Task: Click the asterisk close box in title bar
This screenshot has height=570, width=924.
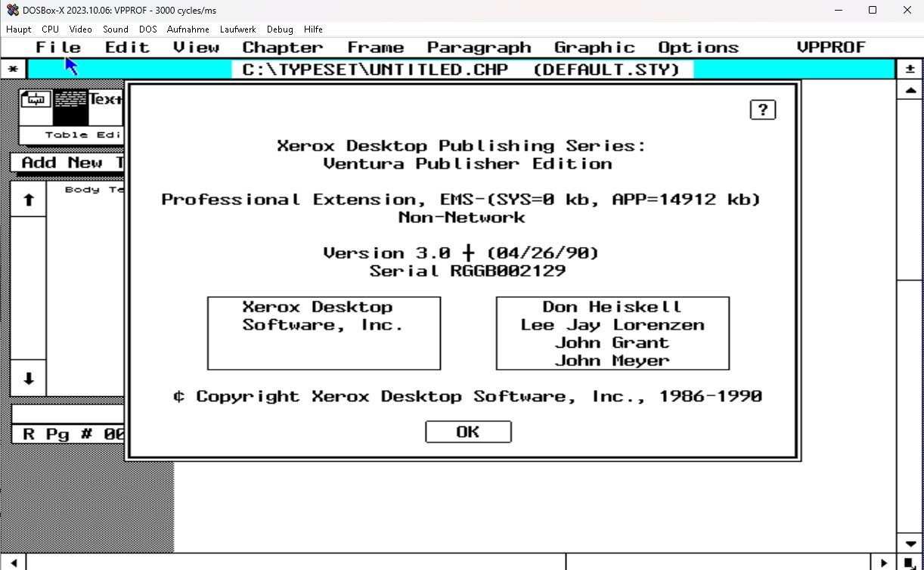Action: pyautogui.click(x=12, y=70)
